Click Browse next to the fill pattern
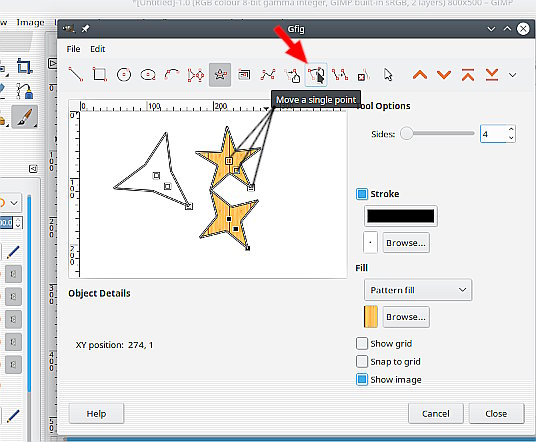The width and height of the screenshot is (536, 442). pyautogui.click(x=406, y=317)
